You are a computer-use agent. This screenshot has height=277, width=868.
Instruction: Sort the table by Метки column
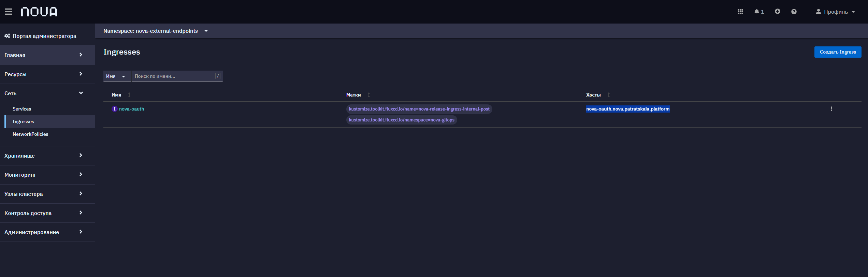point(358,95)
